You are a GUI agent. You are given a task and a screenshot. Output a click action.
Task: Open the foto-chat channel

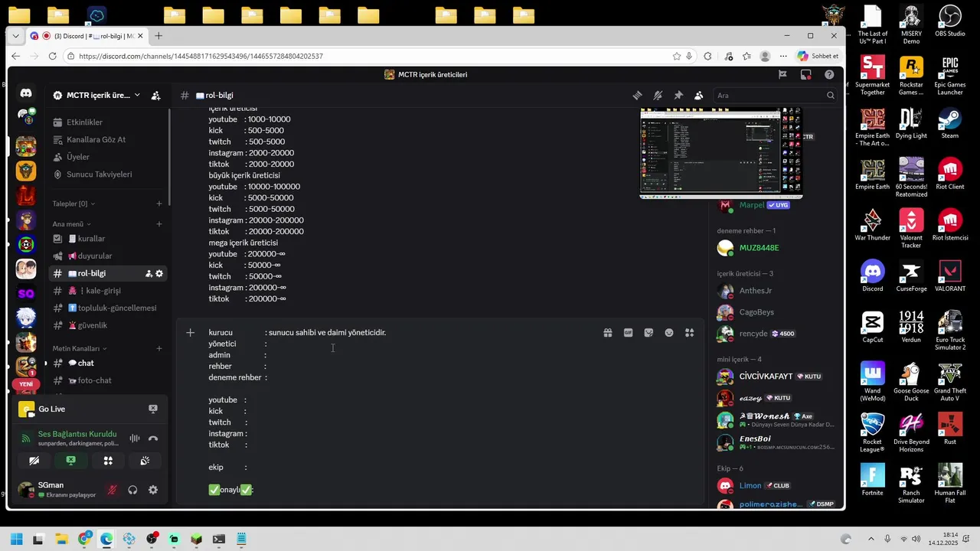tap(106, 380)
